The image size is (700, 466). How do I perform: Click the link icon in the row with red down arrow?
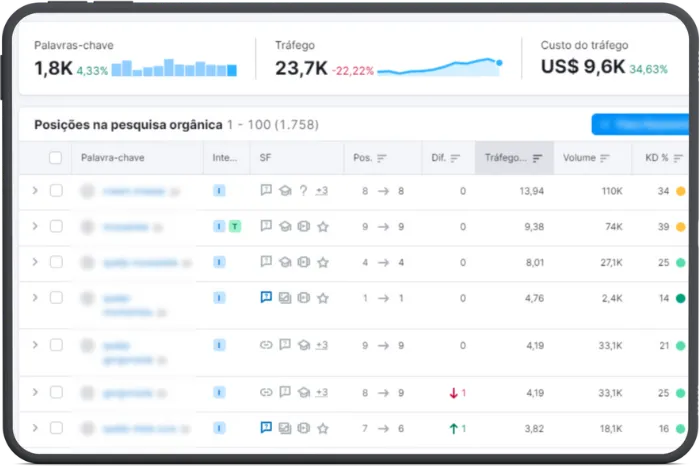pyautogui.click(x=266, y=392)
